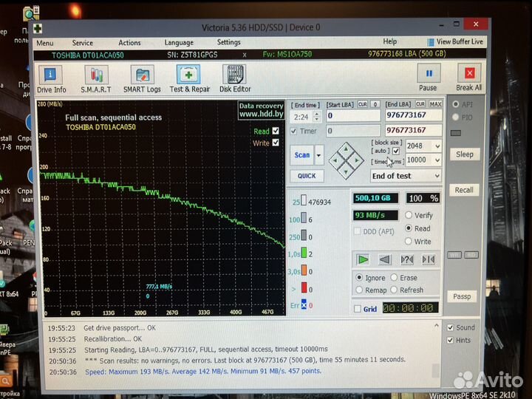This screenshot has width=532, height=399.
Task: Click the orange 3,0s block indicator
Action: (x=304, y=270)
